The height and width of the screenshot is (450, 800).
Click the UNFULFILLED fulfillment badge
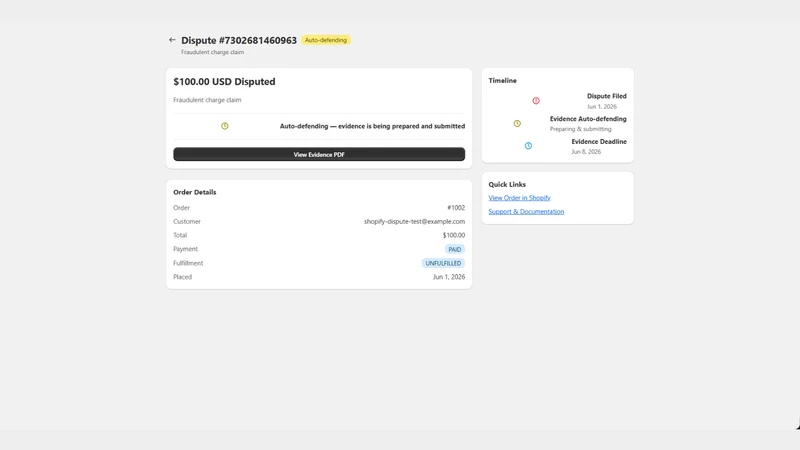(x=443, y=263)
